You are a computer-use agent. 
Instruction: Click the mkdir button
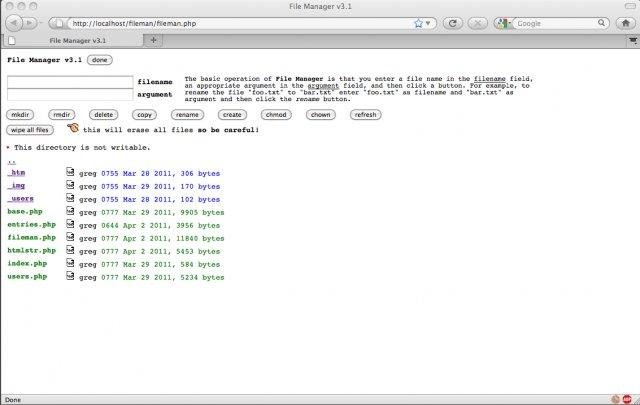[x=20, y=115]
